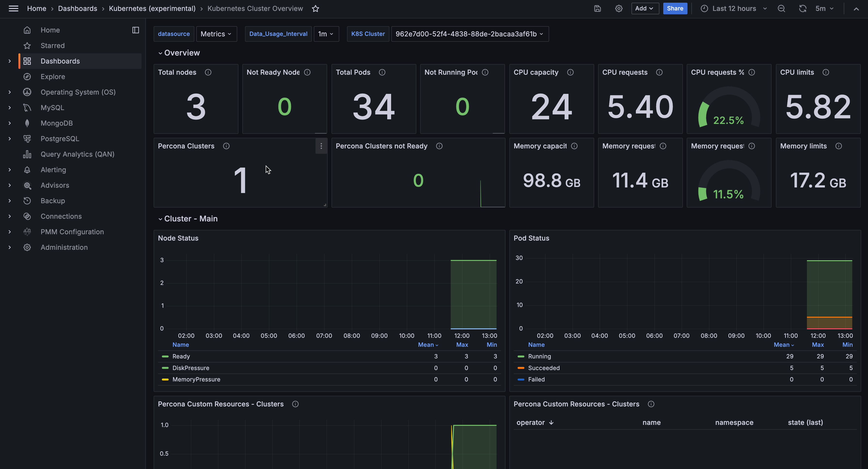Viewport: 868px width, 469px height.
Task: Open the K8S Cluster dropdown
Action: click(x=469, y=34)
